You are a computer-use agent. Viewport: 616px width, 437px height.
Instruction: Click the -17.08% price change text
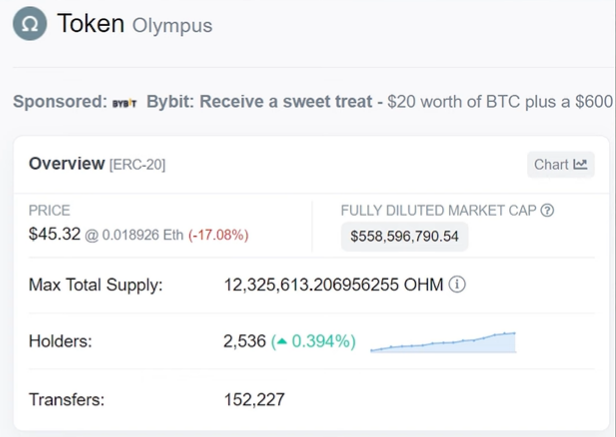click(x=218, y=235)
